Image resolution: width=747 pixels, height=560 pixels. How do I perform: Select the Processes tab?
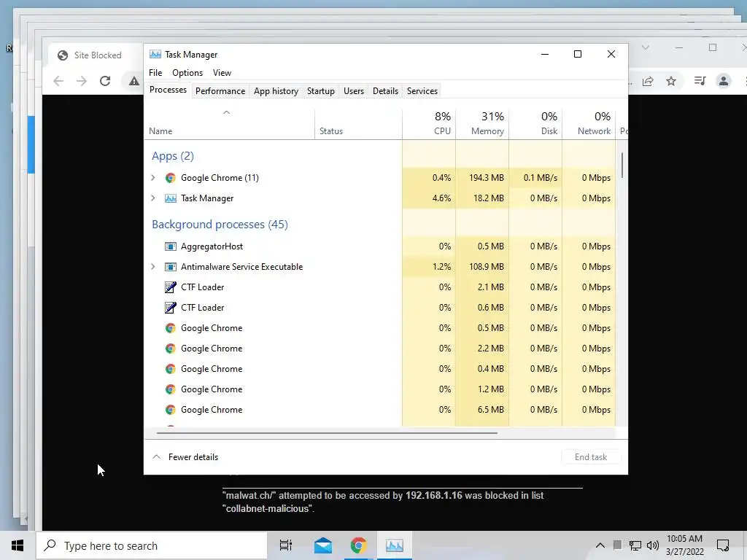click(x=169, y=90)
